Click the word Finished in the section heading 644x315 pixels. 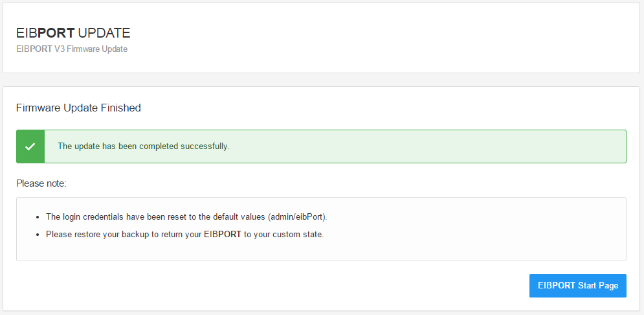[x=120, y=108]
